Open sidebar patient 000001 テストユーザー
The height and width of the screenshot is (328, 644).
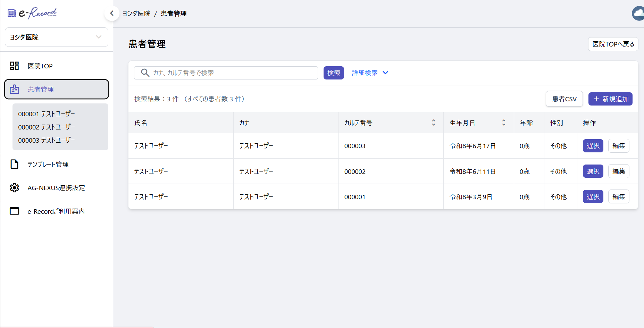pyautogui.click(x=47, y=114)
